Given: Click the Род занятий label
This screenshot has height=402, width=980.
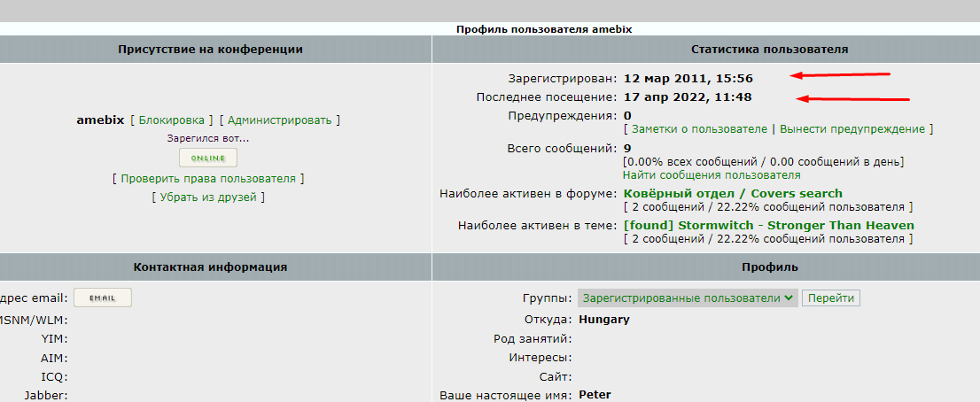Looking at the screenshot, I should pyautogui.click(x=533, y=339).
